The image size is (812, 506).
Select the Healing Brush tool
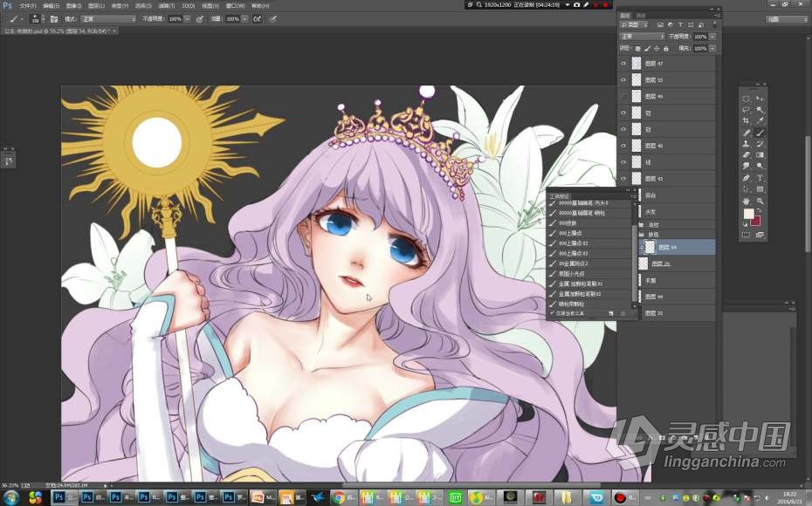pos(747,133)
